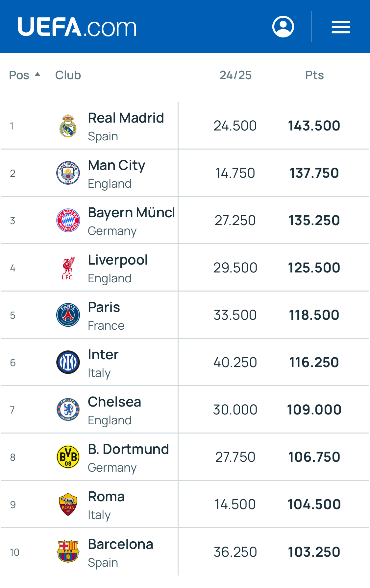Sort by the 24/25 season column
370x588 pixels.
click(x=235, y=75)
